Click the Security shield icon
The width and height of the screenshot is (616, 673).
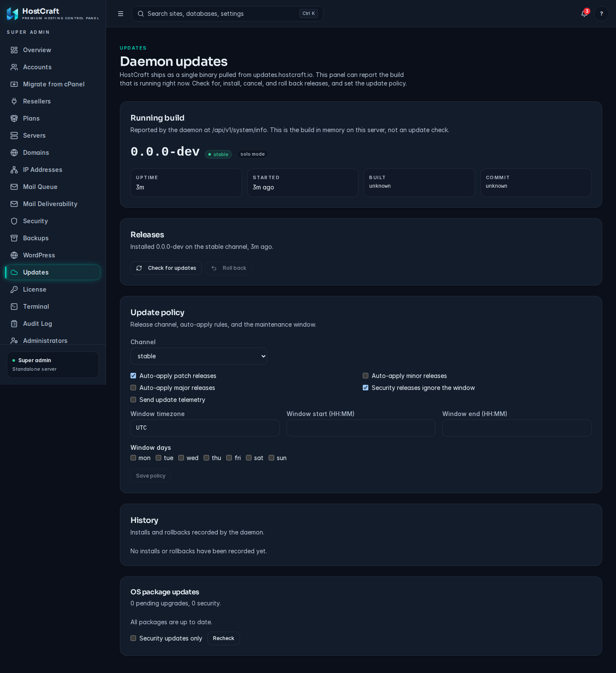click(x=14, y=221)
